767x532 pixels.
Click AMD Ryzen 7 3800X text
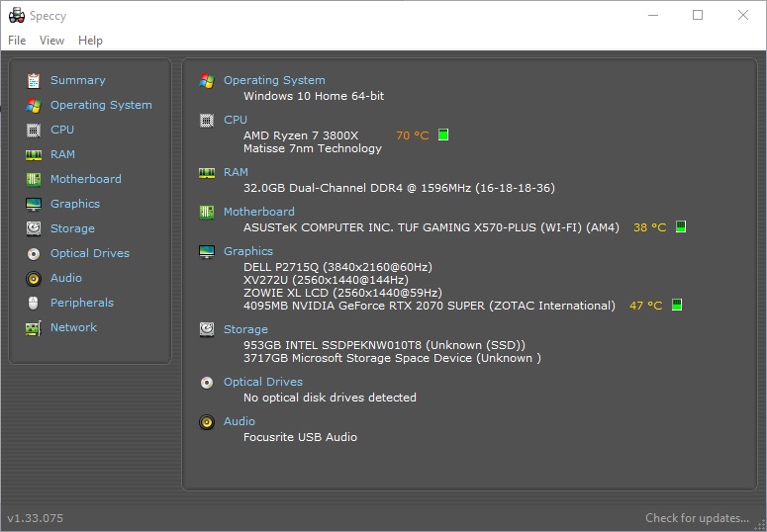[x=301, y=135]
